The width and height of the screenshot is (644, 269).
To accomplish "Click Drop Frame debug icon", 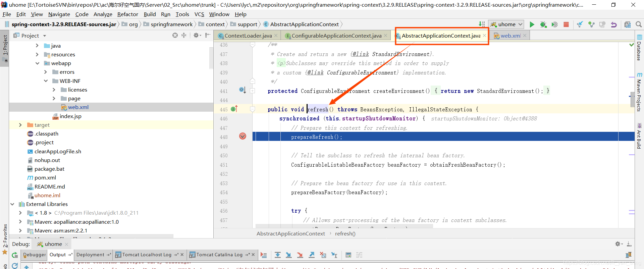I will (x=323, y=255).
